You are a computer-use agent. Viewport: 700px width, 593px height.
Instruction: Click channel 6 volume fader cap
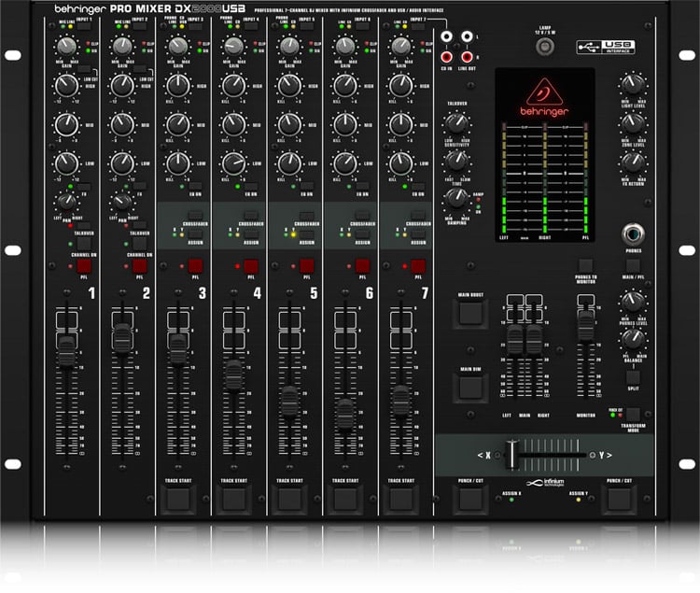click(x=345, y=415)
